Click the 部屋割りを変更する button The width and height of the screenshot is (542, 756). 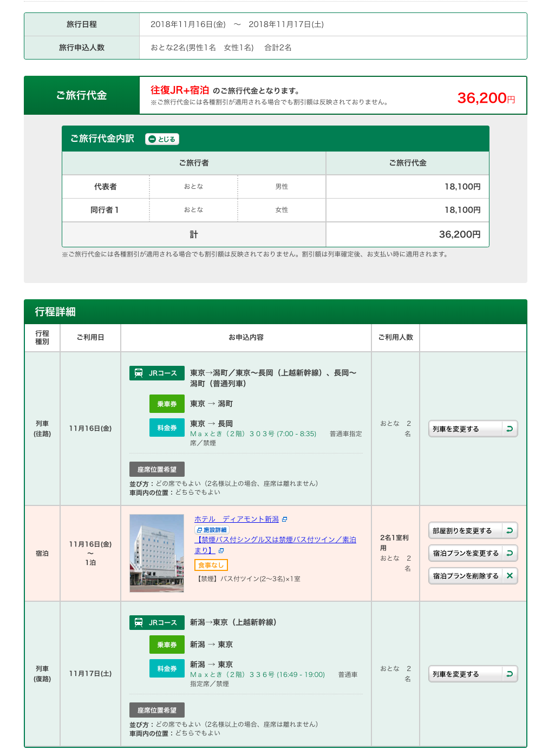coord(473,530)
